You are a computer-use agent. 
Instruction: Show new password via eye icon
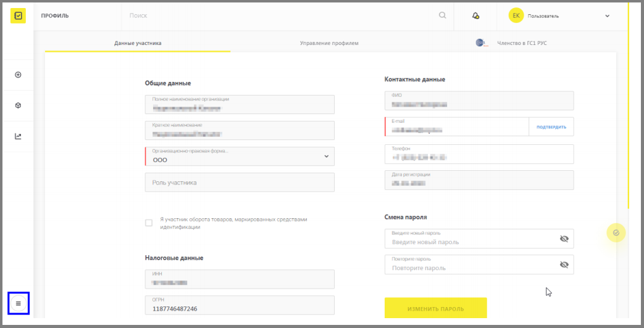[x=564, y=239]
